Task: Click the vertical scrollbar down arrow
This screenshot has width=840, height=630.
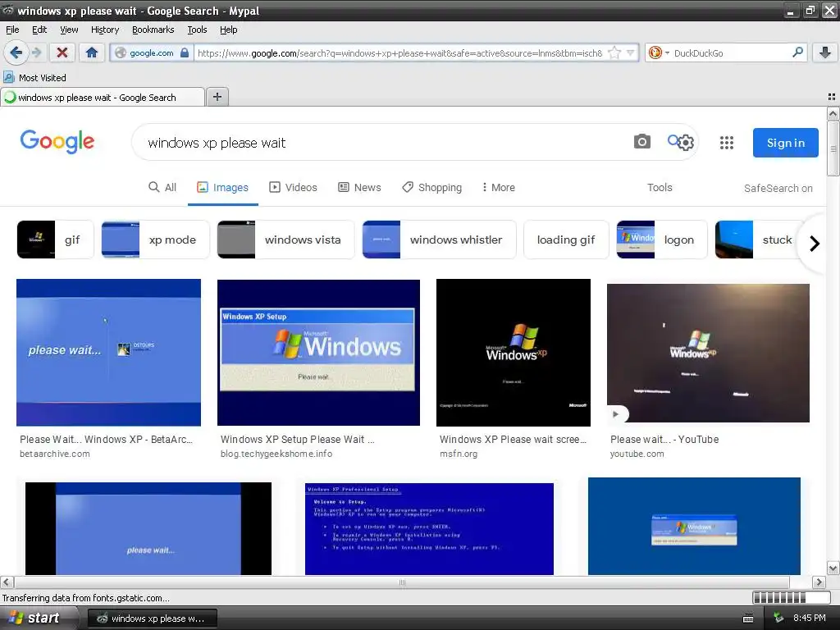Action: pos(833,568)
